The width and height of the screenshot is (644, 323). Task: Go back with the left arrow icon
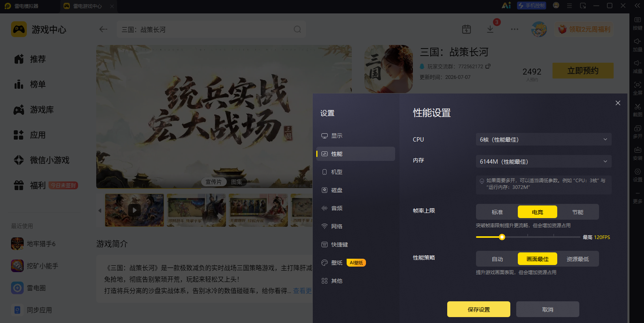tap(103, 29)
